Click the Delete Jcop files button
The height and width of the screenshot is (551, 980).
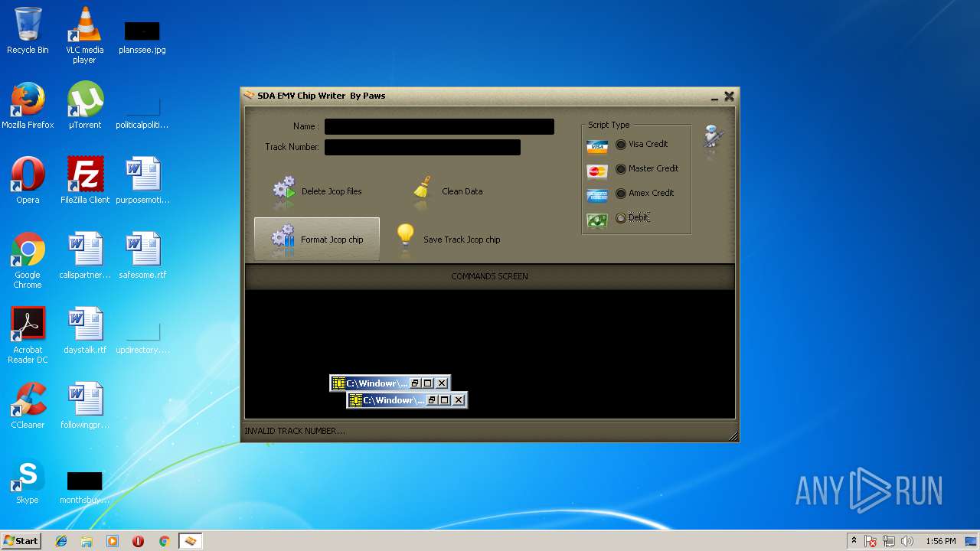pos(317,191)
